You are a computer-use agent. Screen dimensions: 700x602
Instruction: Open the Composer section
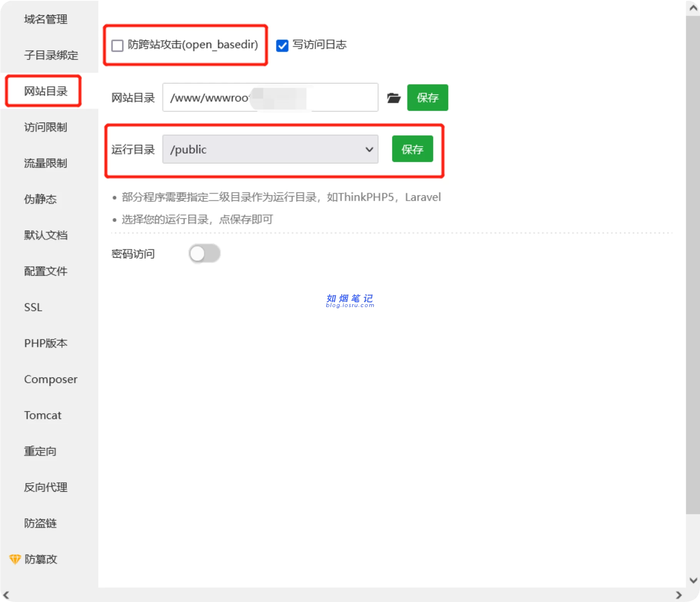(51, 379)
